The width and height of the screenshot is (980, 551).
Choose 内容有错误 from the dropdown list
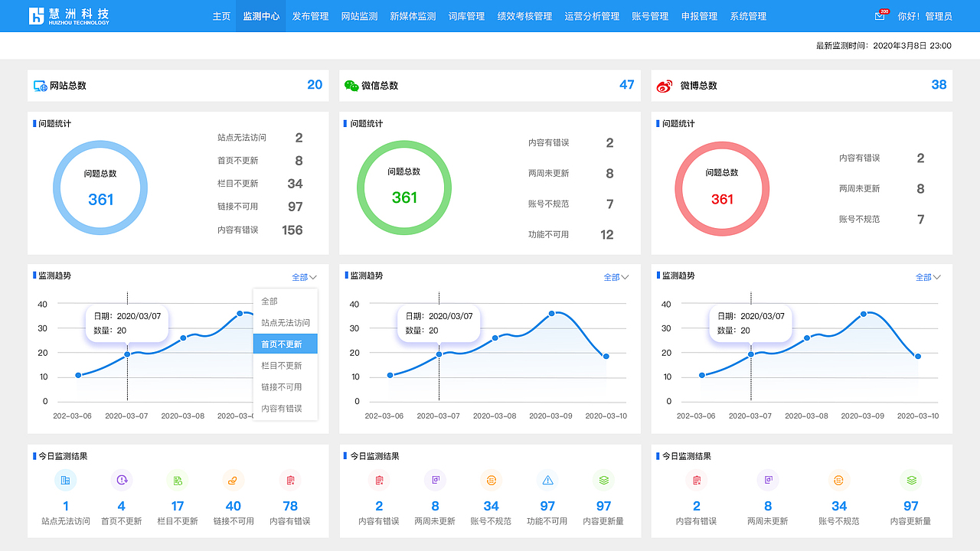pos(285,409)
